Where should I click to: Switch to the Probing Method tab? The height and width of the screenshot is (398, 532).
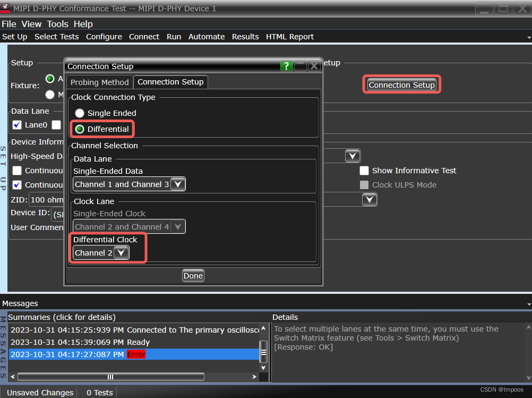pos(99,82)
